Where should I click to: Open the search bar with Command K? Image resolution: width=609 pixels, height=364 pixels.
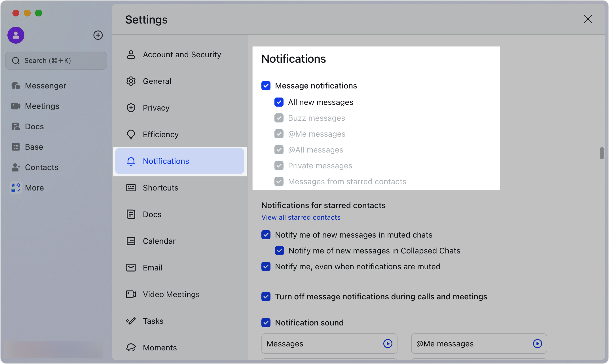tap(56, 60)
